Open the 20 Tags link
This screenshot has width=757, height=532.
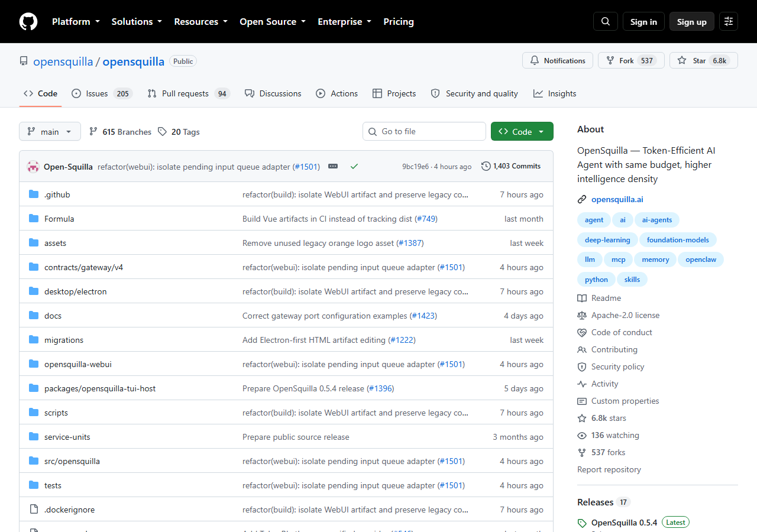click(179, 132)
